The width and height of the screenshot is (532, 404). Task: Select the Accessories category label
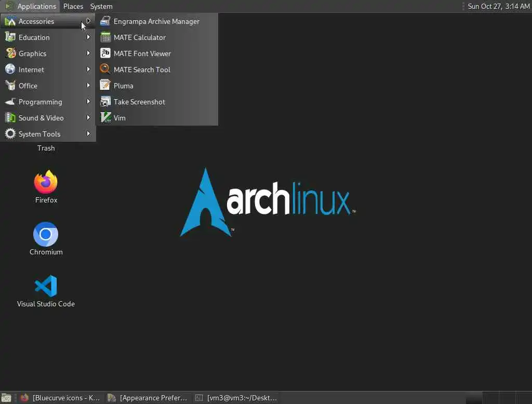point(36,21)
